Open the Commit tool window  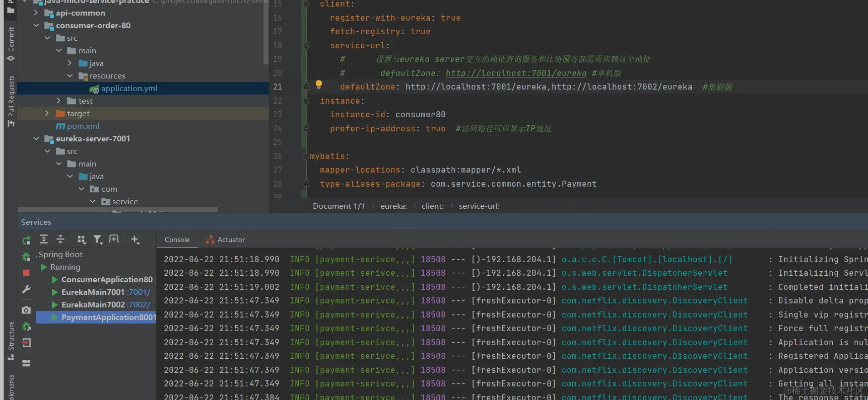(11, 44)
